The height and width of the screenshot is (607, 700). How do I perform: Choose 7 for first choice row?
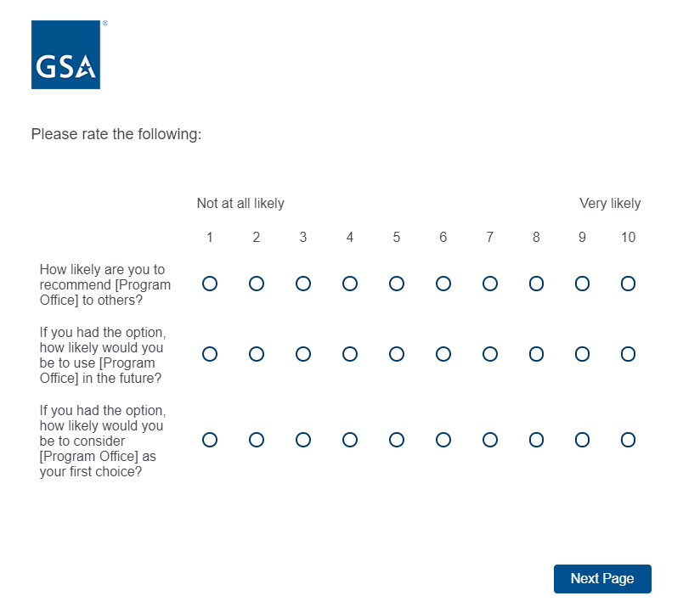tap(490, 440)
